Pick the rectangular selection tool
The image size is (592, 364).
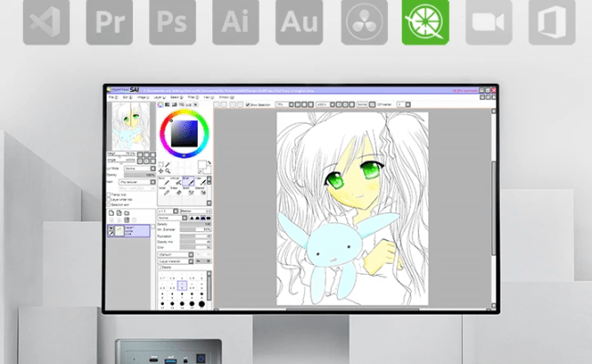161,165
